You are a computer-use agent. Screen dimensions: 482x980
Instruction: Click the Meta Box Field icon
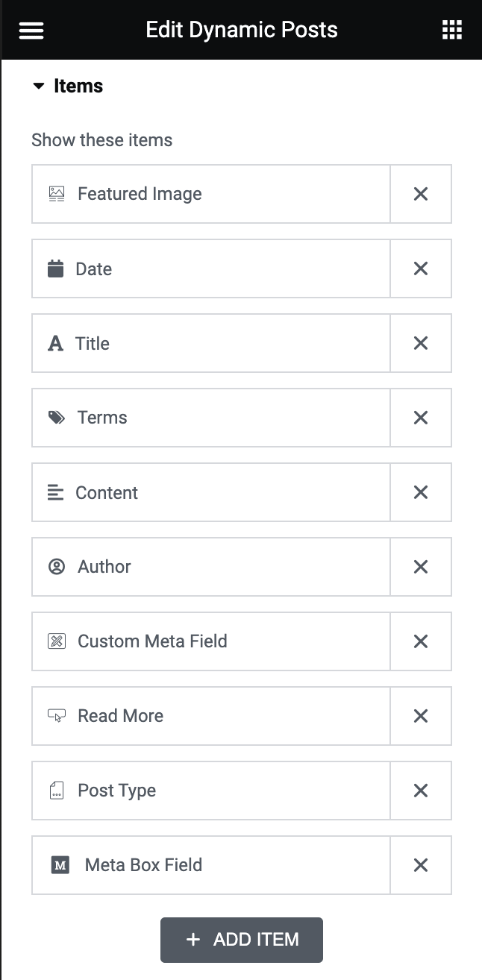click(60, 865)
